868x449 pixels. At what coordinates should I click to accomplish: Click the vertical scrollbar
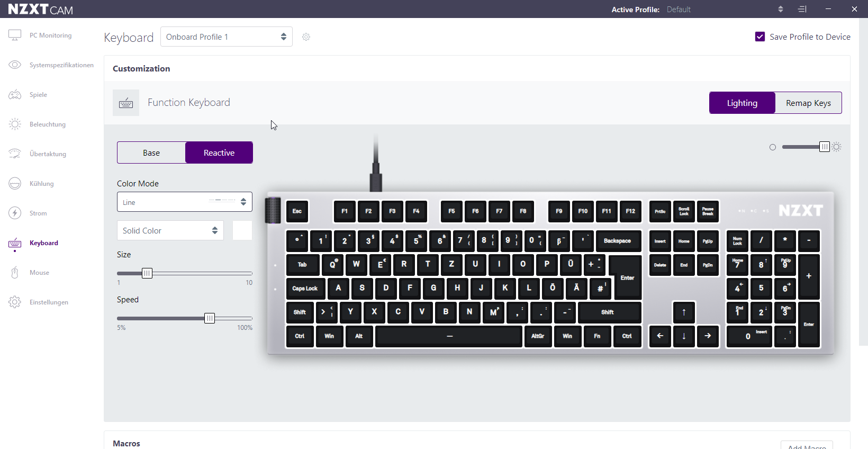(x=863, y=183)
